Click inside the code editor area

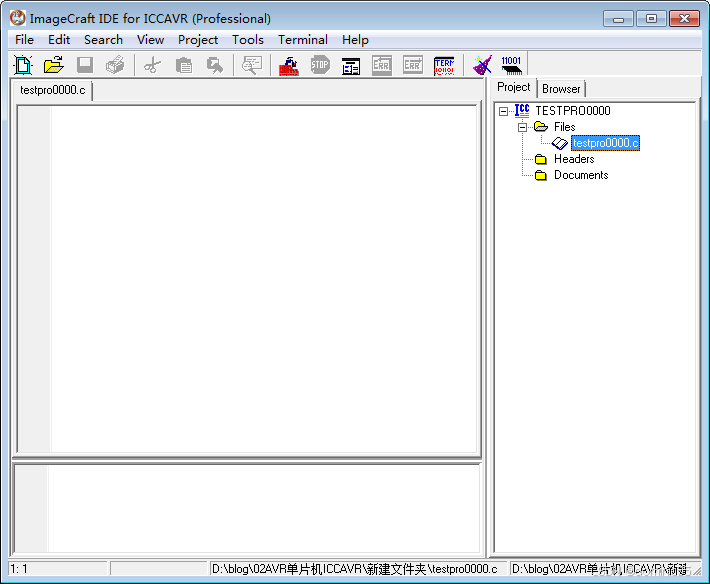click(x=264, y=278)
